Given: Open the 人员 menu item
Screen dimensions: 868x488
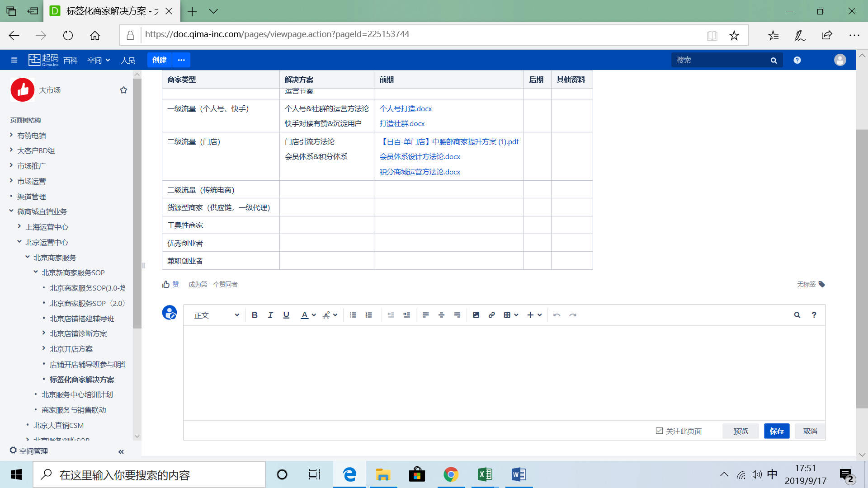Looking at the screenshot, I should point(128,60).
